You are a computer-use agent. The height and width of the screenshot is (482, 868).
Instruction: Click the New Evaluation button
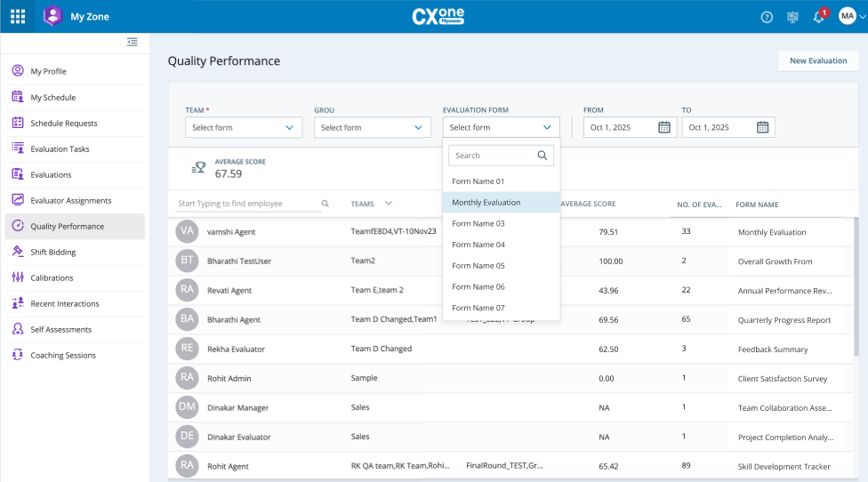(817, 60)
